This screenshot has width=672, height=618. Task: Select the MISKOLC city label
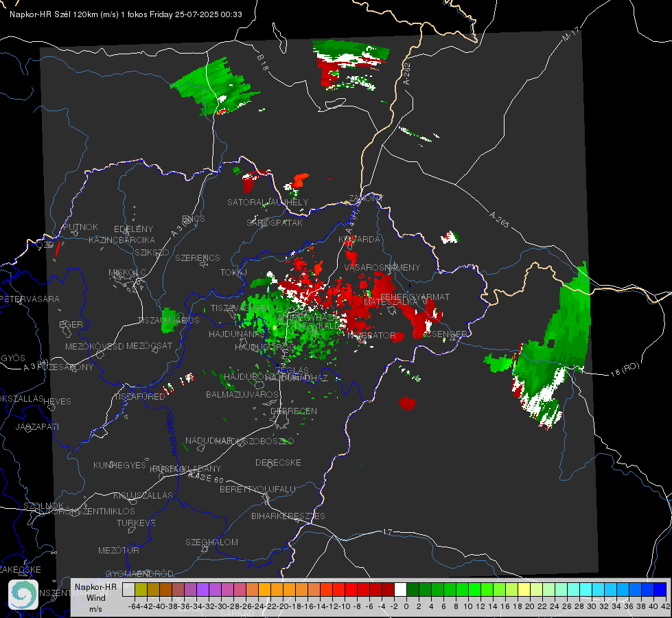(127, 273)
